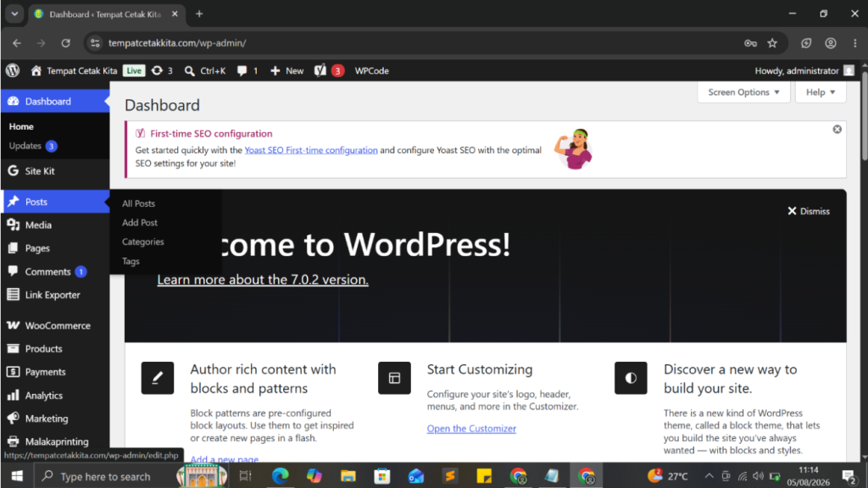The image size is (868, 488).
Task: Open a new browser tab
Action: (199, 14)
